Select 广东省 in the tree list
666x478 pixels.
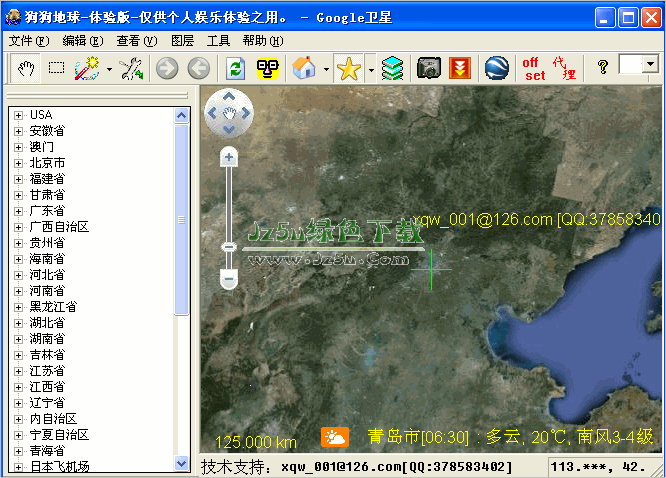[47, 211]
